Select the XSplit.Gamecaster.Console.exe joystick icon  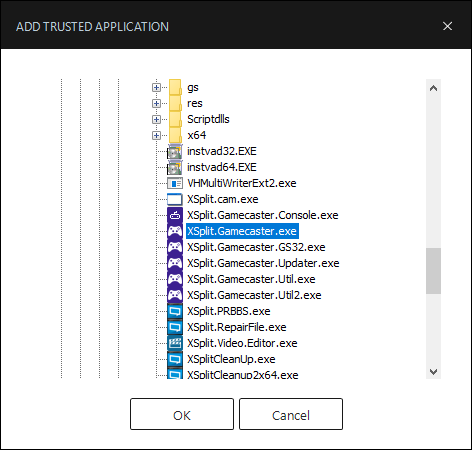pos(175,215)
